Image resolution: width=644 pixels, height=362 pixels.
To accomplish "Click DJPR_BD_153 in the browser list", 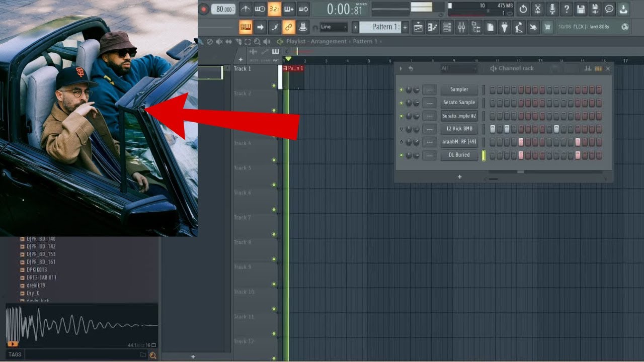I will coord(41,254).
